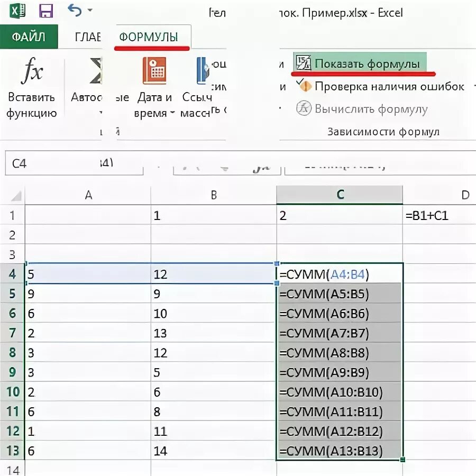
Task: Select row 14 header
Action: click(12, 469)
